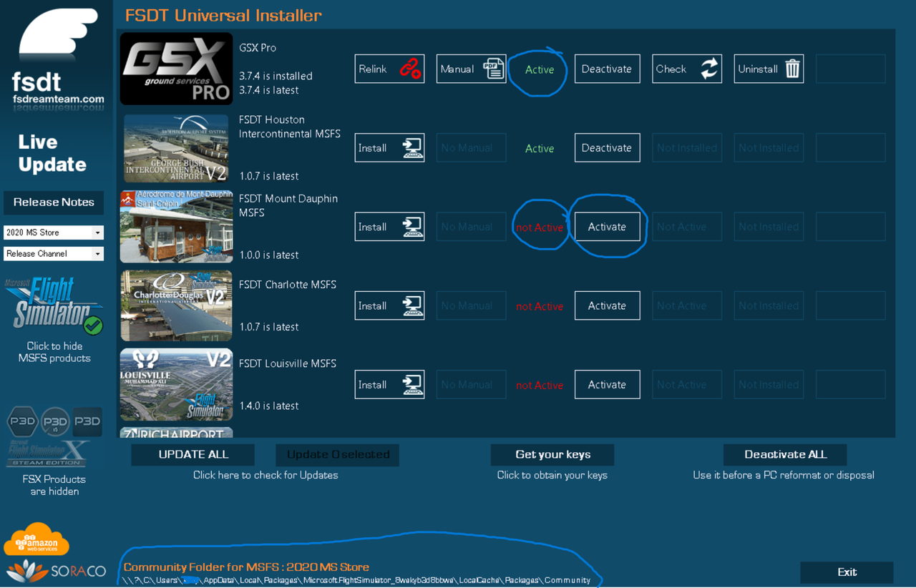
Task: Click Get your keys button
Action: [552, 454]
